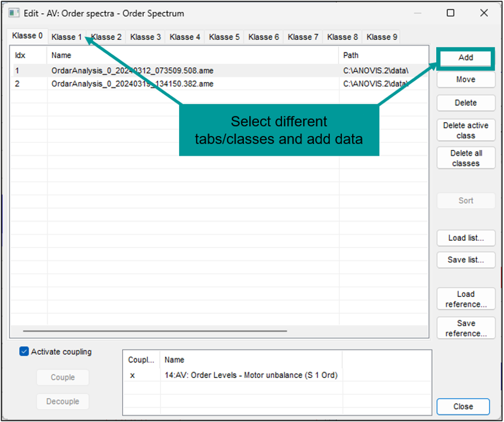
Task: Click the Idx column header
Action: (29, 55)
